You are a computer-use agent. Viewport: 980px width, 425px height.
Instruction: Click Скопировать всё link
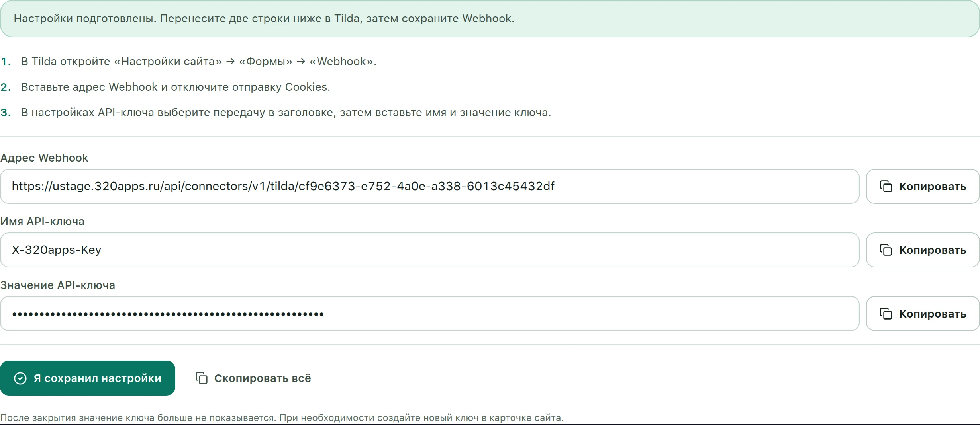[253, 378]
